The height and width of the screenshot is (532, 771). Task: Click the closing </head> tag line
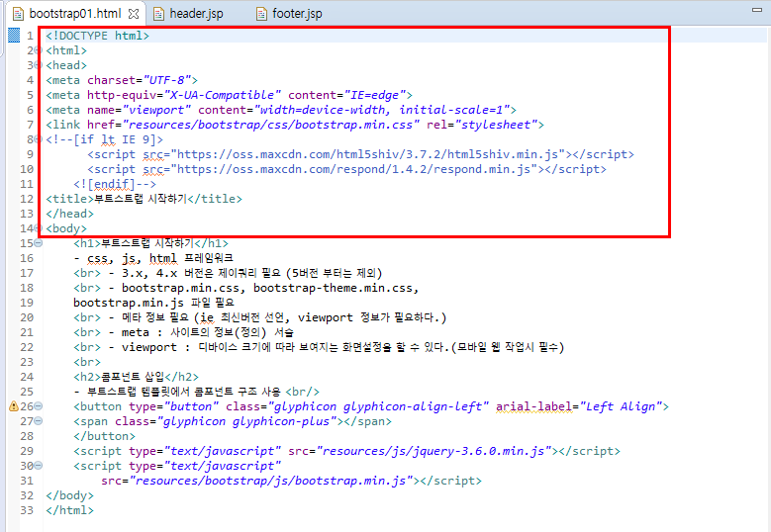[70, 214]
